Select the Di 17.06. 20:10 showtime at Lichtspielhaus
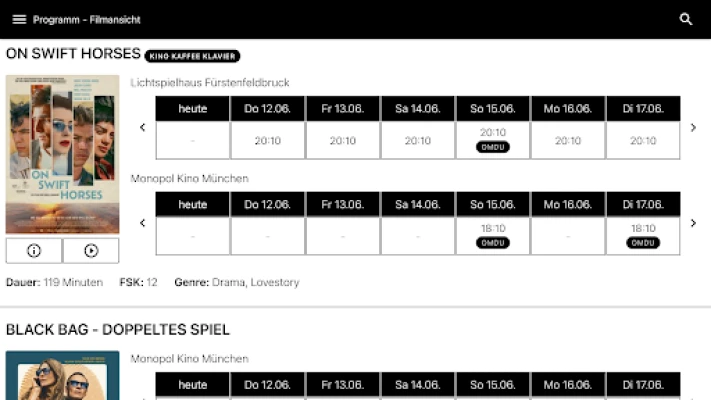The width and height of the screenshot is (711, 400). click(643, 141)
